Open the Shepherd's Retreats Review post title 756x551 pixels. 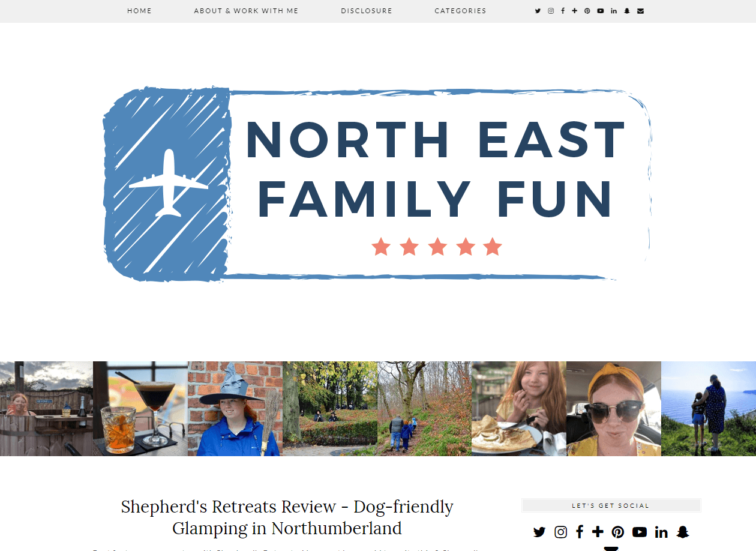tap(287, 517)
